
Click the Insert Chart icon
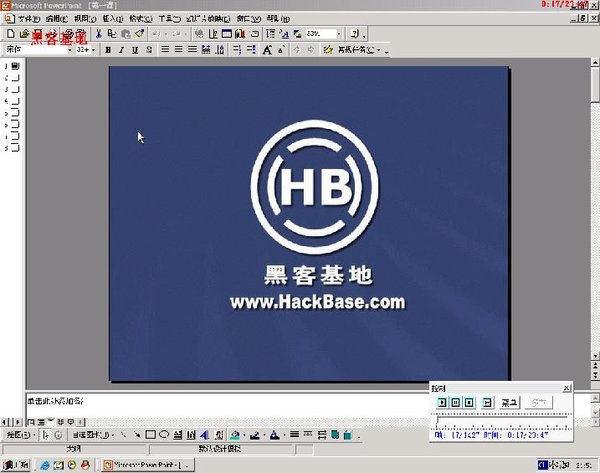click(240, 34)
